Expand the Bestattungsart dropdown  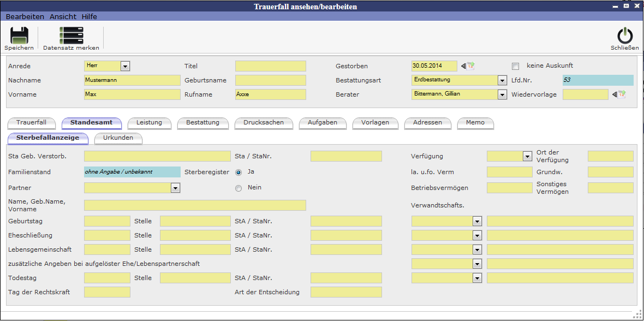tap(502, 80)
